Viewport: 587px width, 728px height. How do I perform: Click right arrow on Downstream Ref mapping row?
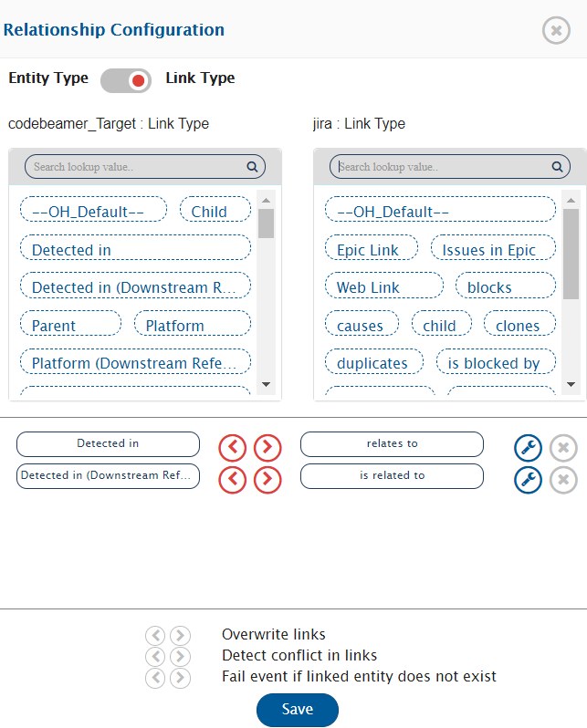click(x=267, y=480)
